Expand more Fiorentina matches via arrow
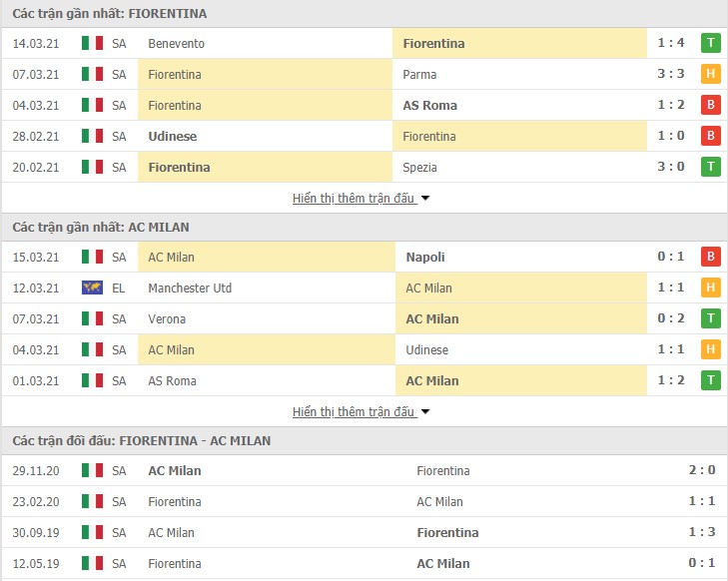728x581 pixels. click(425, 199)
